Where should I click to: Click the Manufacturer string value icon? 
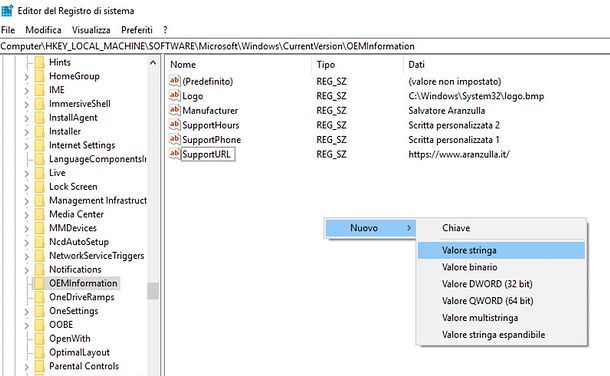point(174,110)
